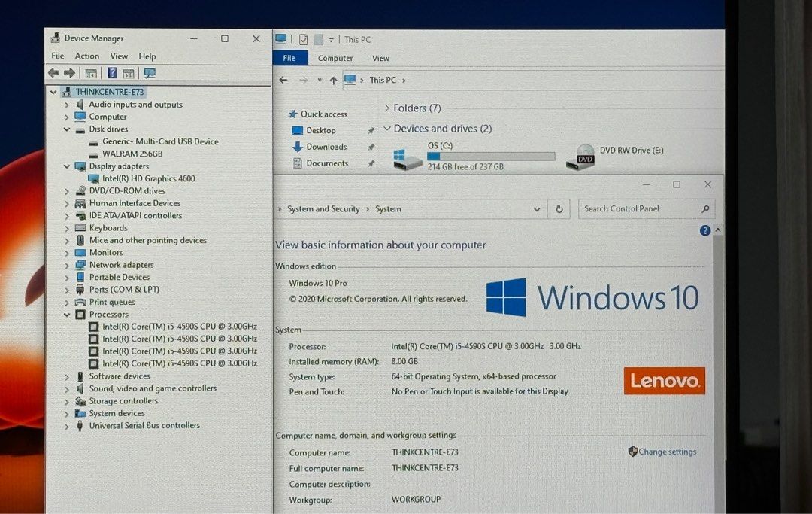This screenshot has width=812, height=514.
Task: Collapse the Display adapters category
Action: tap(67, 166)
